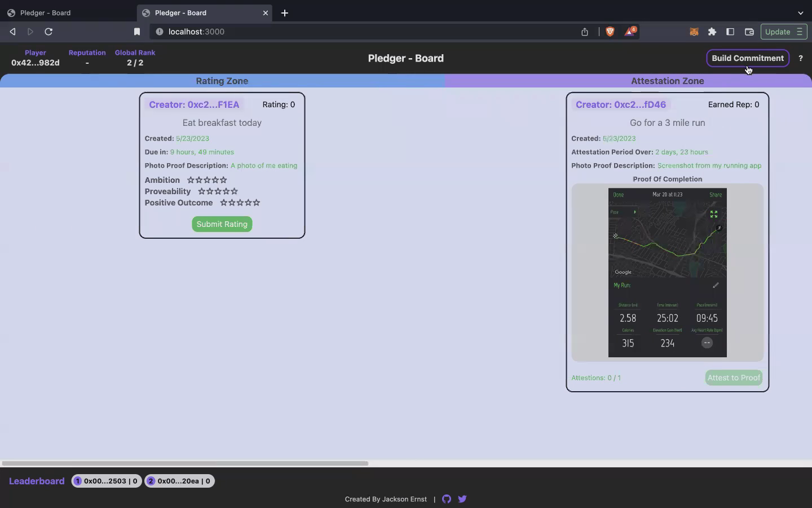Set Proveability to three stars
This screenshot has width=812, height=508.
[x=218, y=191]
